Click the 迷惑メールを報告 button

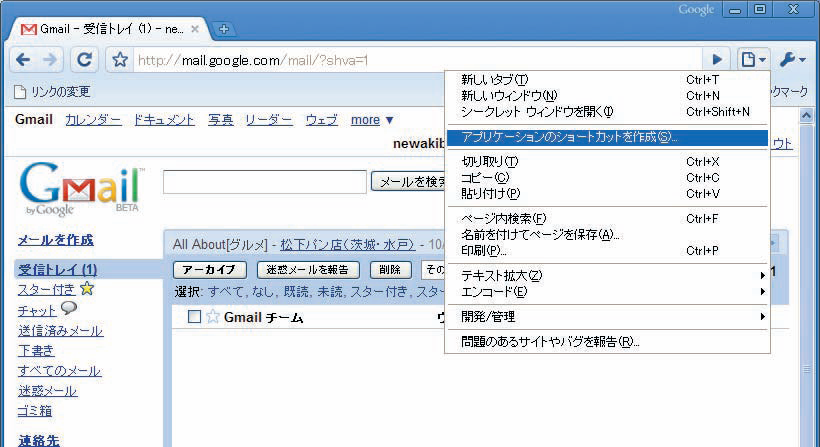308,270
